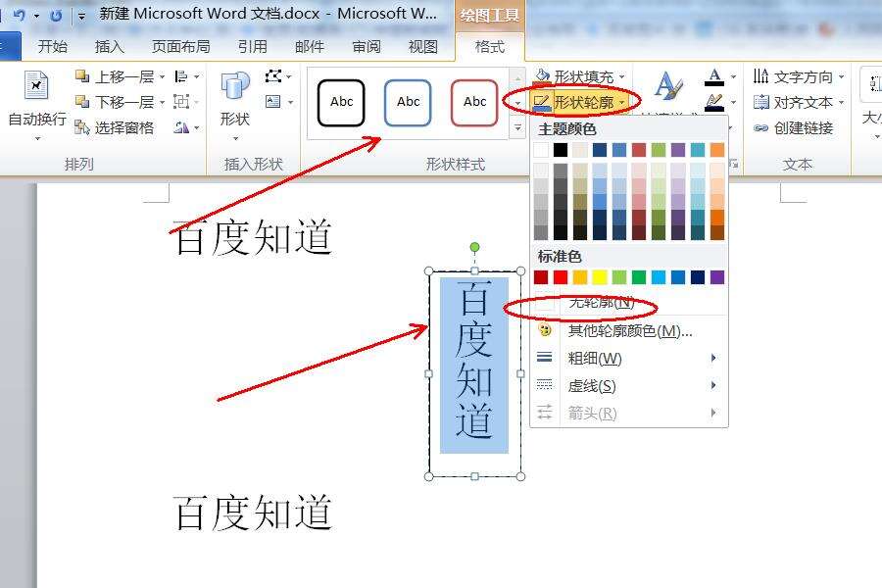Click 下移一层 to send shape backward

pyautogui.click(x=116, y=101)
